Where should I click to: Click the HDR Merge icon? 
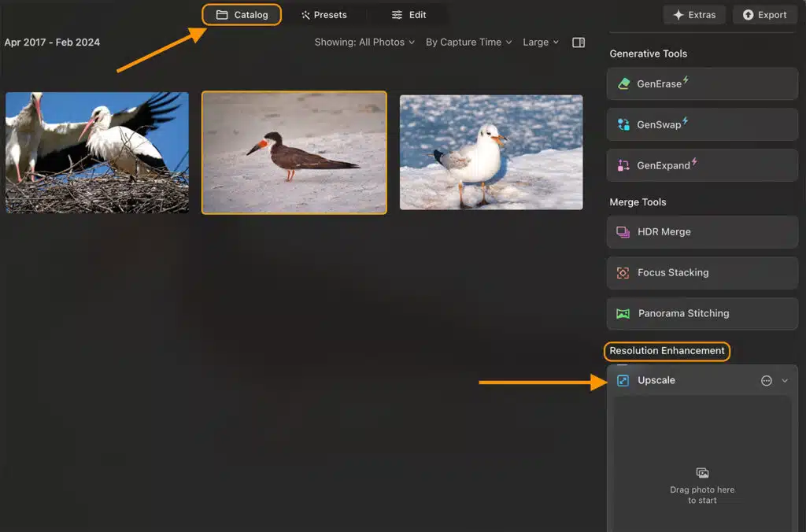623,232
